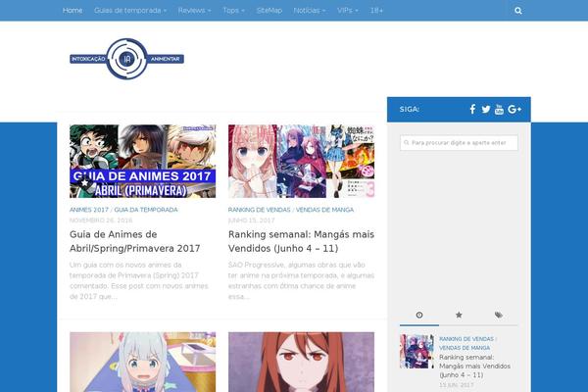
Task: Open the search icon in the top navbar
Action: pyautogui.click(x=517, y=11)
